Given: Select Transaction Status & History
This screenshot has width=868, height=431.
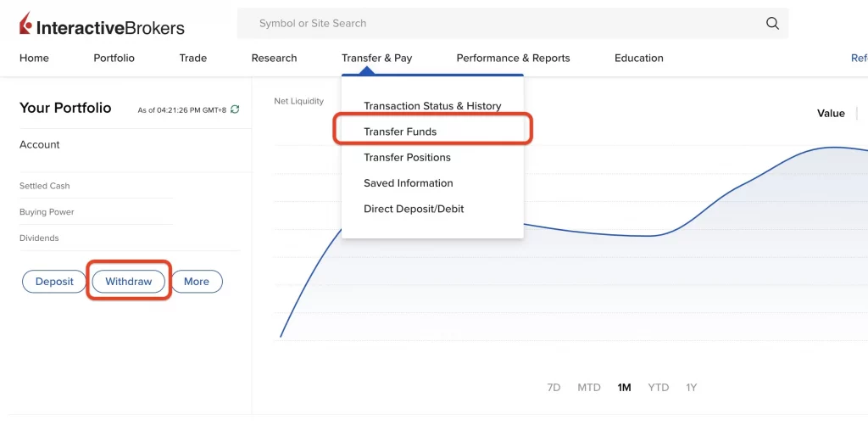Looking at the screenshot, I should 432,106.
